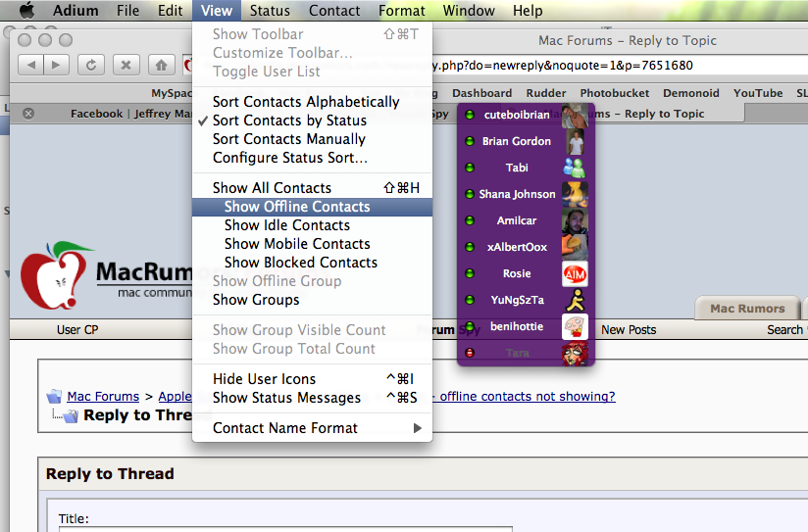Click Rosie's AIM logo icon
This screenshot has height=532, width=808.
click(x=575, y=274)
